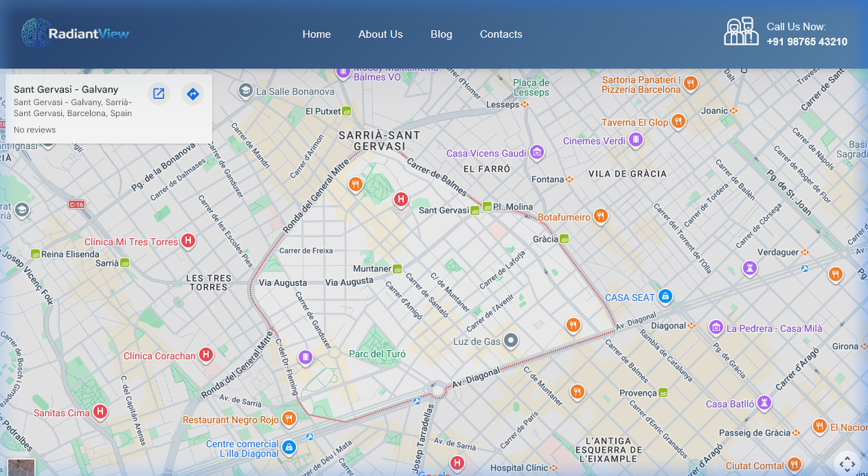
Task: Select the Fontana metro station label
Action: (547, 179)
